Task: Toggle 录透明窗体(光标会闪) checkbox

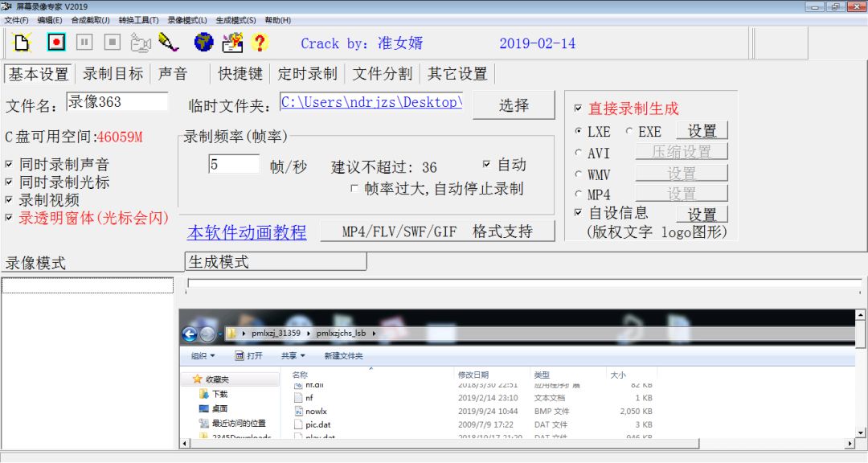Action: coord(8,217)
